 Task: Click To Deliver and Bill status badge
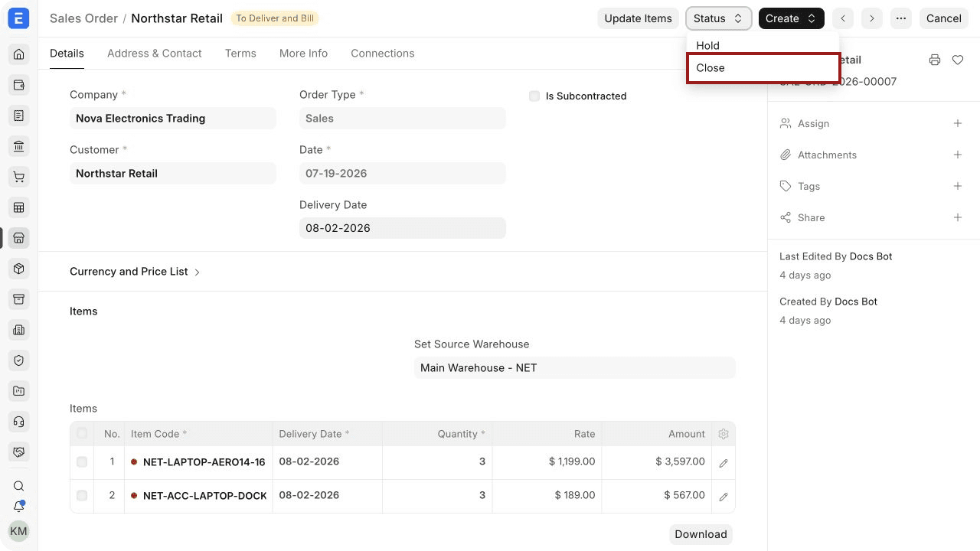point(275,18)
